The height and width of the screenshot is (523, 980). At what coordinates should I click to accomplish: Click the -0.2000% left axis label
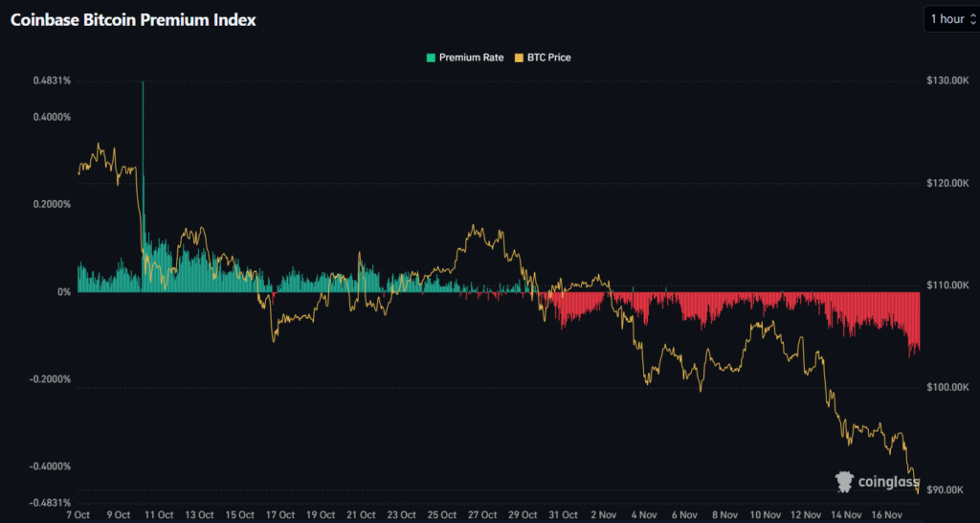(x=50, y=379)
